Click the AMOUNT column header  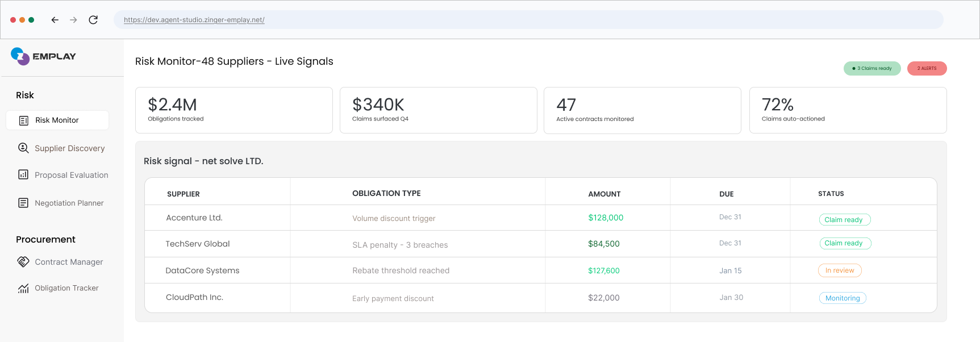tap(604, 194)
